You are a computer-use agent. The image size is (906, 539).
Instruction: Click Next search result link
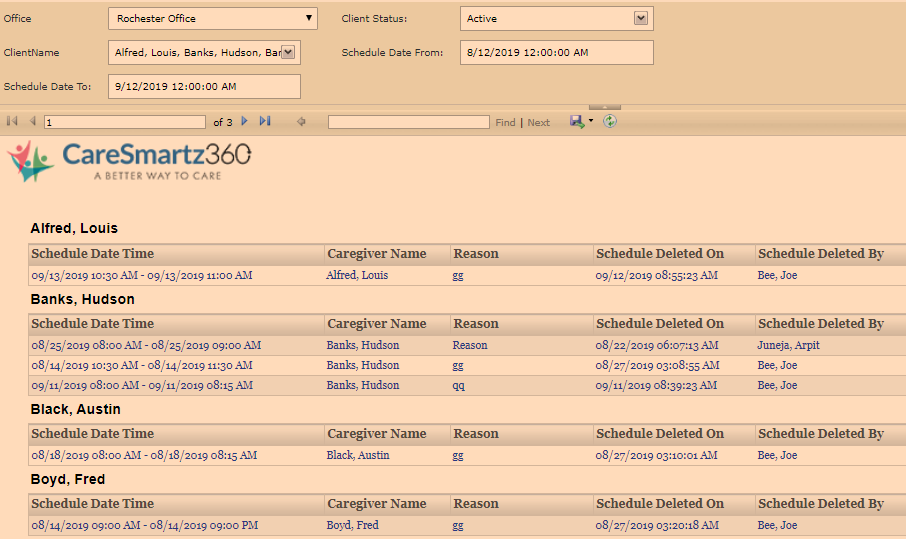539,122
